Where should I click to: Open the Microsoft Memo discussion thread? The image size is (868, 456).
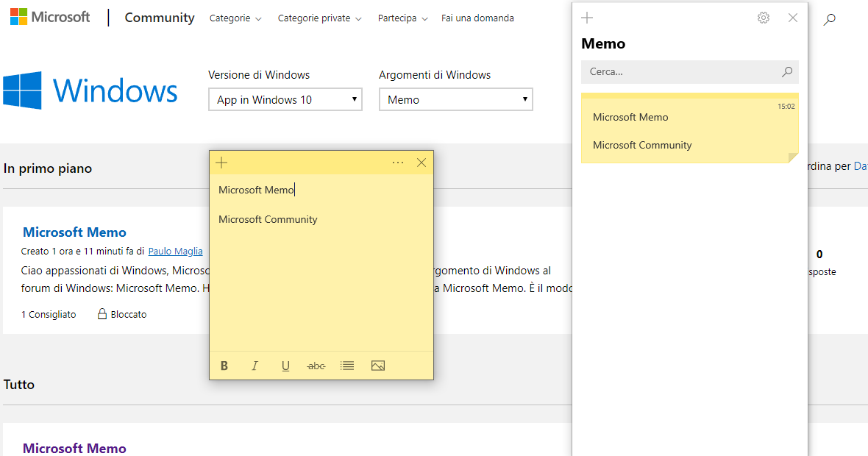pos(74,232)
